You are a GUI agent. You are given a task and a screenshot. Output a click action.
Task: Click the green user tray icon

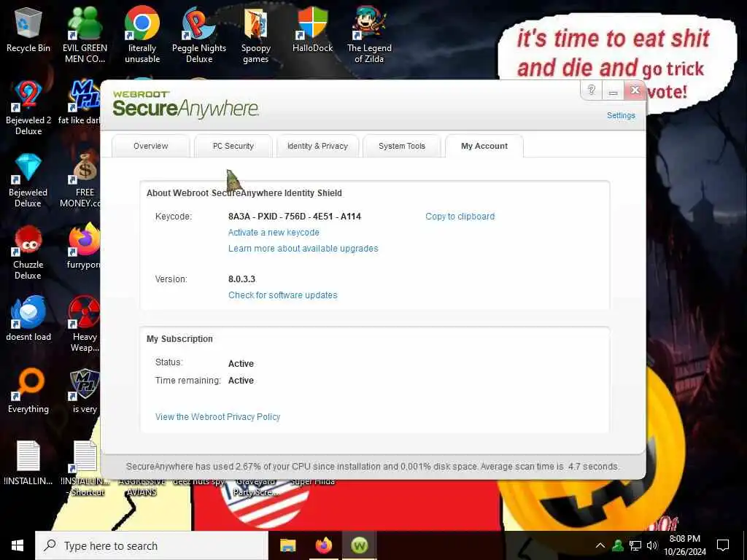[618, 545]
